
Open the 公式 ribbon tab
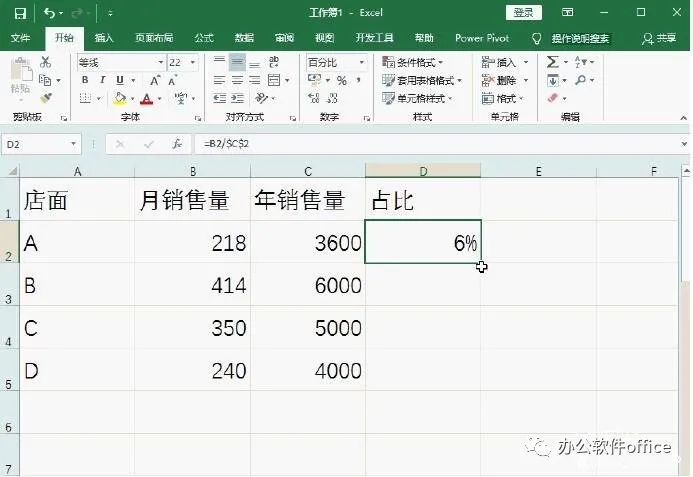click(204, 38)
